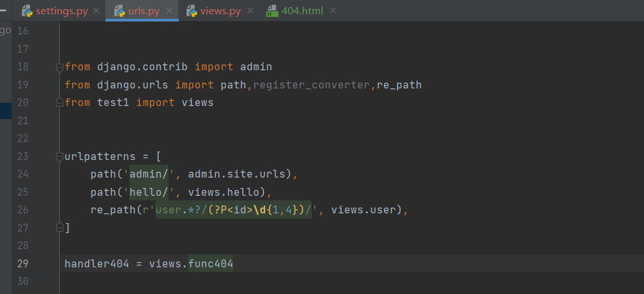
Task: Click the HTML file icon on 404.html tab
Action: coord(272,11)
